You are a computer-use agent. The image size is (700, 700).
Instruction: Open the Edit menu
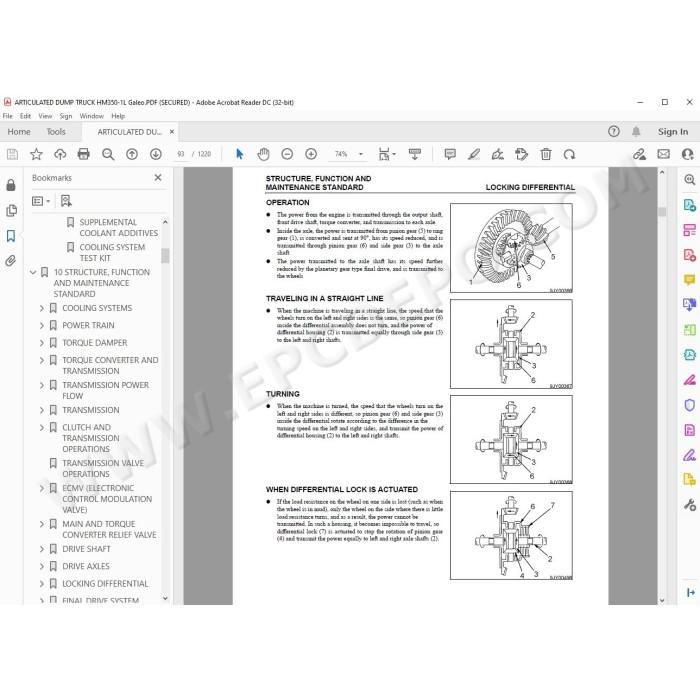[25, 116]
